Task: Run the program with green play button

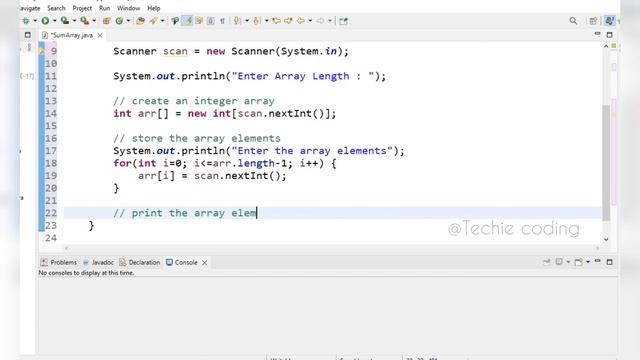Action: point(45,21)
